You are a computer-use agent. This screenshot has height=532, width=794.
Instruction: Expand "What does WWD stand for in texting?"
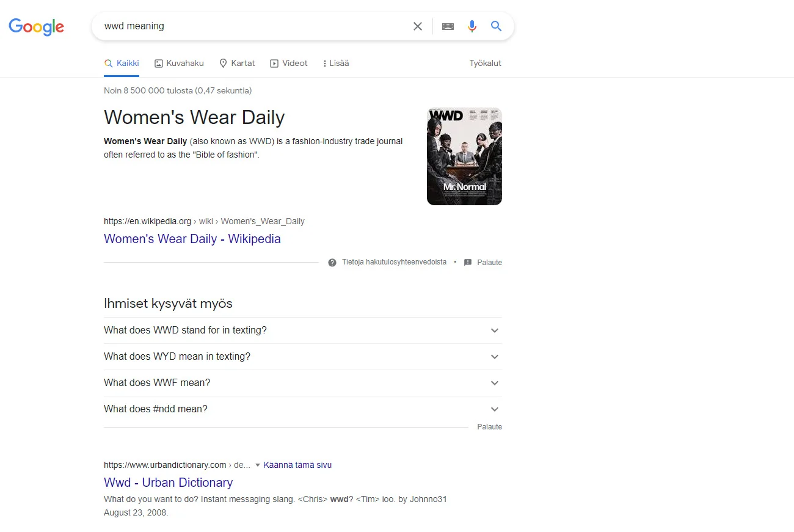[x=495, y=330]
